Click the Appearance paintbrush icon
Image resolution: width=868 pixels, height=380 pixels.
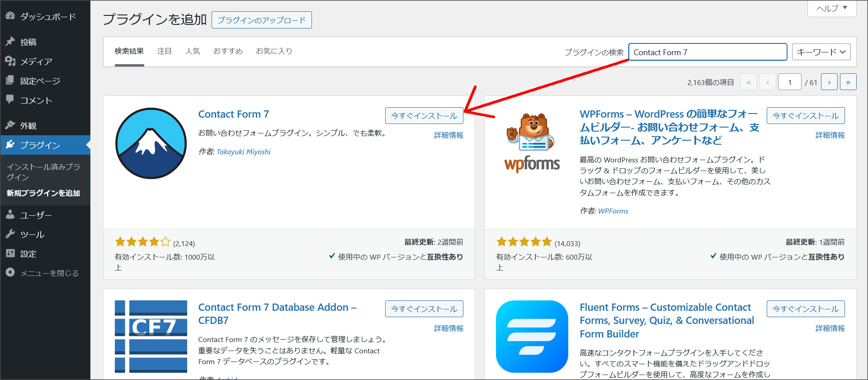[x=10, y=125]
